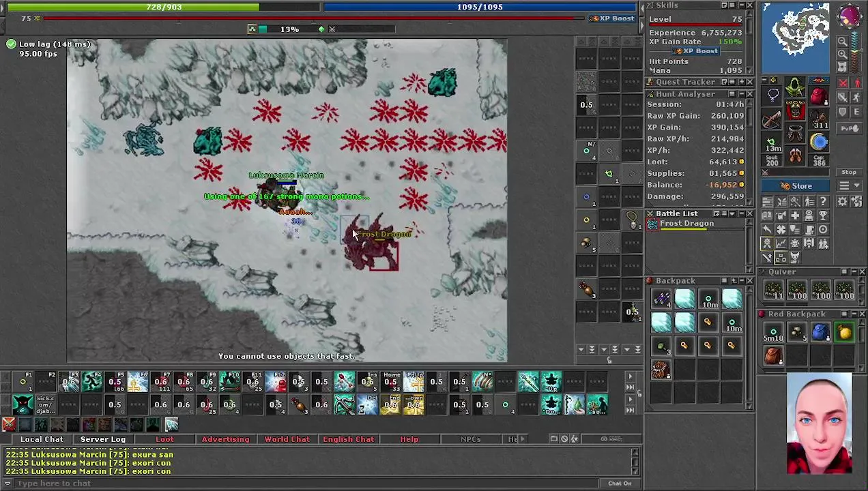Image resolution: width=868 pixels, height=491 pixels.
Task: Open the Red Backpack container menu icon
Action: click(844, 314)
